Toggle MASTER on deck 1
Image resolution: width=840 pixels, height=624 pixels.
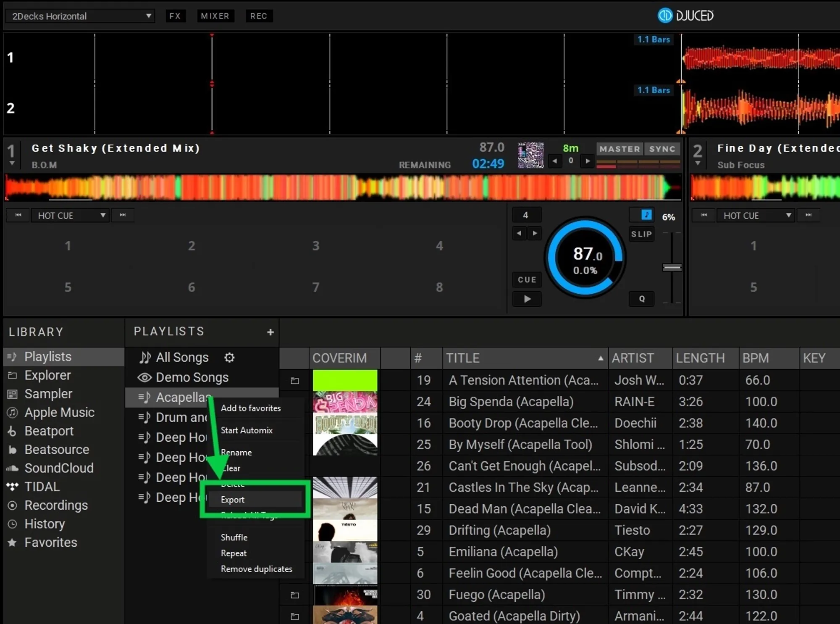(619, 149)
